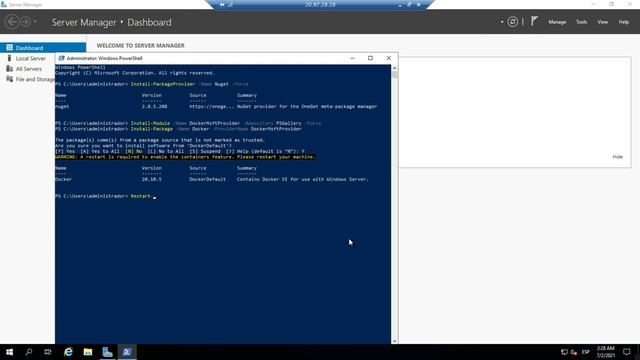Open the volume tray icon
Image resolution: width=640 pixels, height=360 pixels.
point(574,352)
